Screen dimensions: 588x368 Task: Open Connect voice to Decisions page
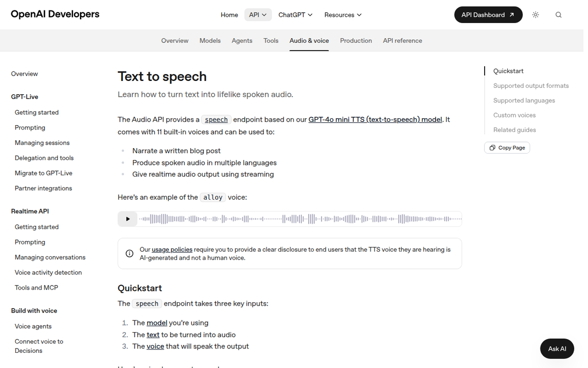coord(39,346)
